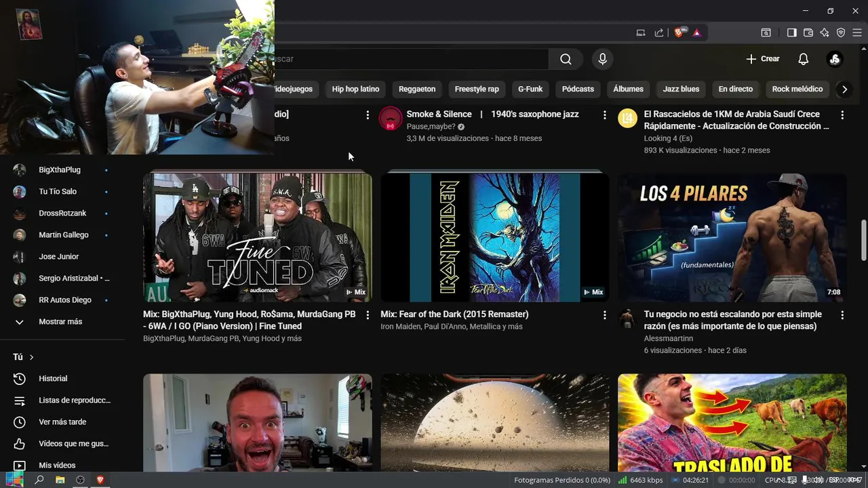Open Windows Start button on taskbar
This screenshot has width=868, height=488.
14,480
